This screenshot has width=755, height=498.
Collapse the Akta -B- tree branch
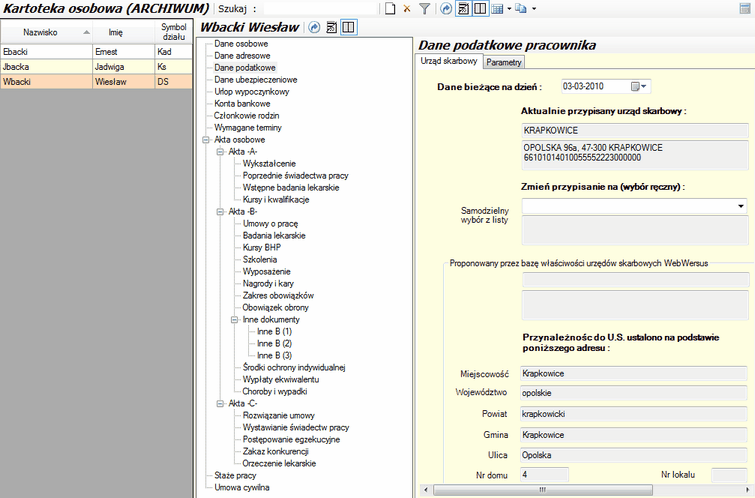[x=220, y=212]
